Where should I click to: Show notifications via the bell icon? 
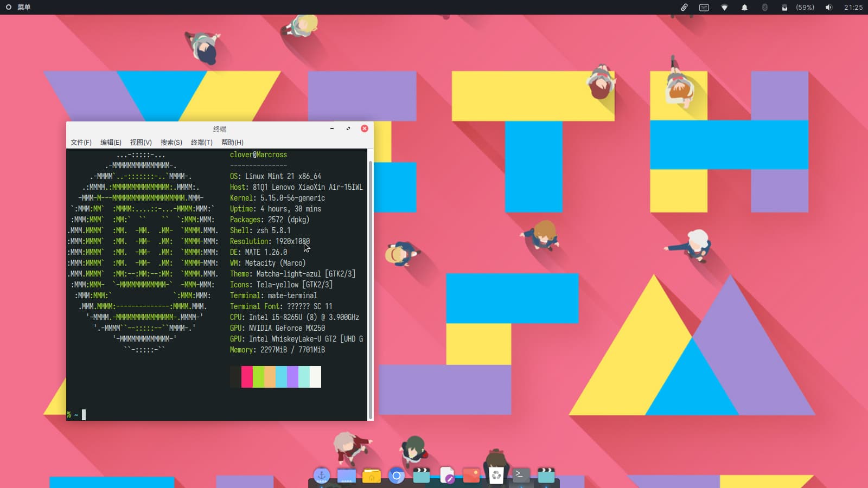(744, 7)
